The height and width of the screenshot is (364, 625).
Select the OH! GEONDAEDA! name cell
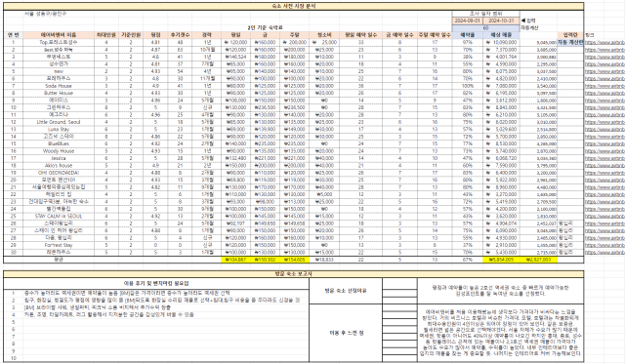tap(59, 173)
